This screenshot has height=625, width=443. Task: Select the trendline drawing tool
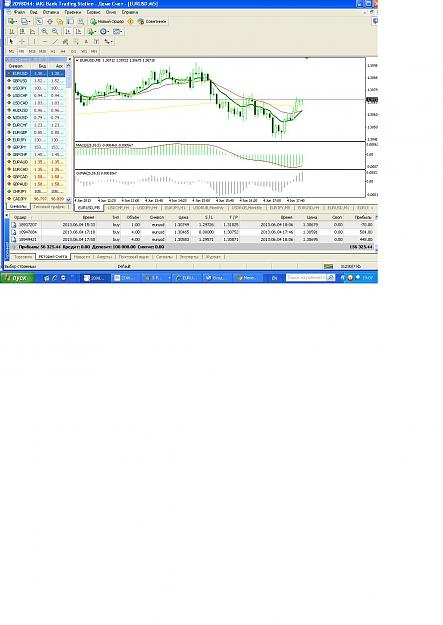55,41
